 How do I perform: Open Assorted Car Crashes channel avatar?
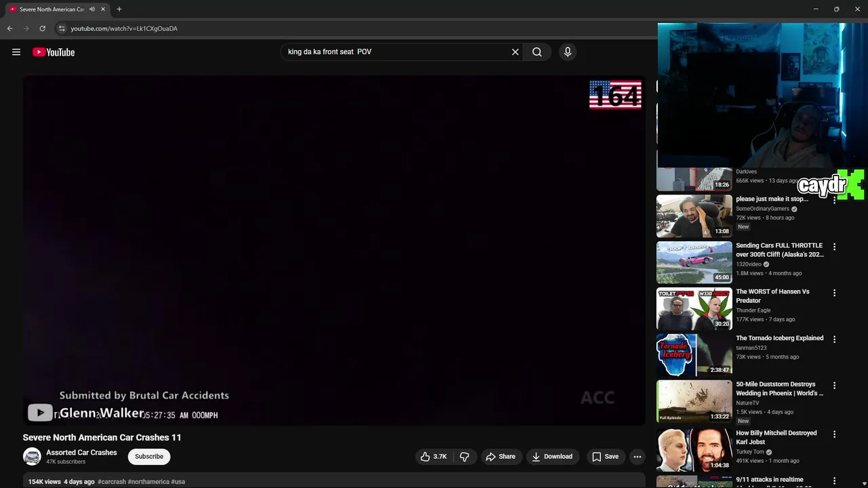[32, 457]
